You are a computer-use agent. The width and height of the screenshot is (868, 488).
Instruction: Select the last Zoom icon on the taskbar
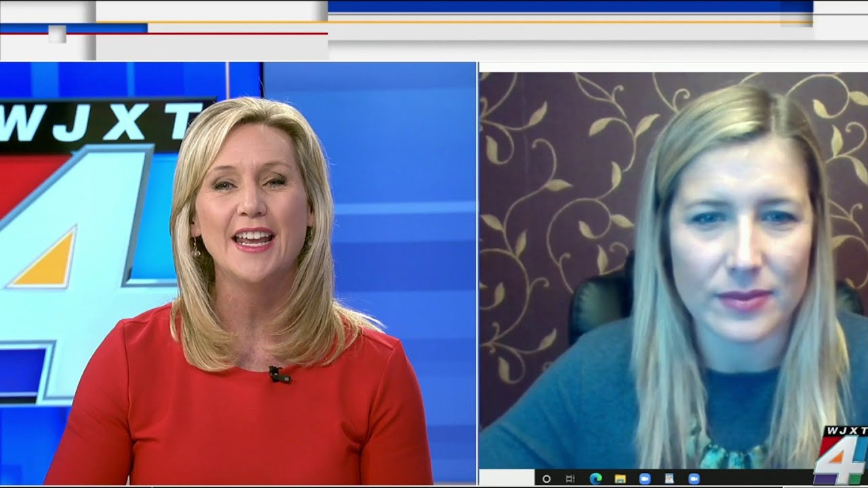(694, 479)
